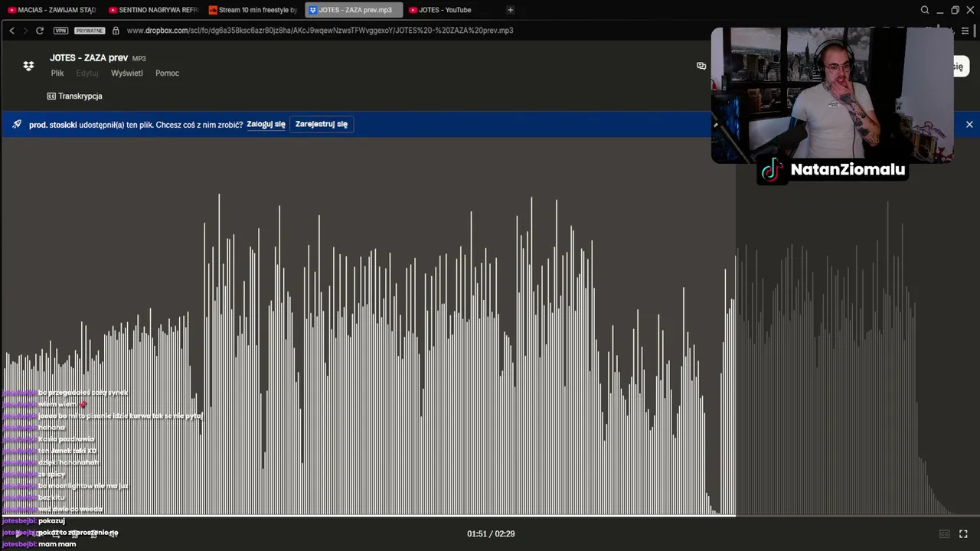Reload the Dropbox page
The width and height of the screenshot is (980, 551).
(40, 31)
